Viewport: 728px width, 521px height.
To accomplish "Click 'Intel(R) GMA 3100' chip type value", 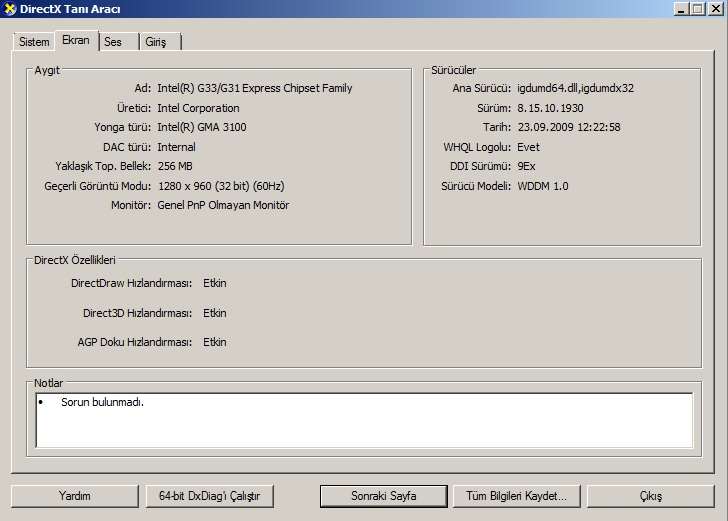I will [202, 127].
